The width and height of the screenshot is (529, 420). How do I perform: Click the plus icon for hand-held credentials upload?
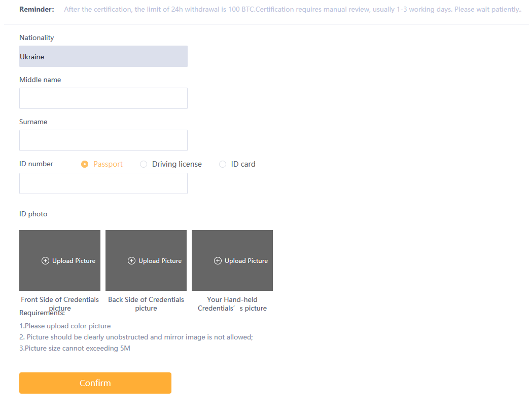point(218,261)
